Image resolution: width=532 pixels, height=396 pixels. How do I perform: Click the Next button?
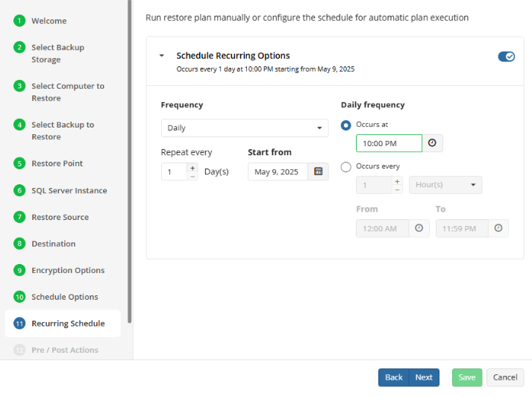pos(424,377)
